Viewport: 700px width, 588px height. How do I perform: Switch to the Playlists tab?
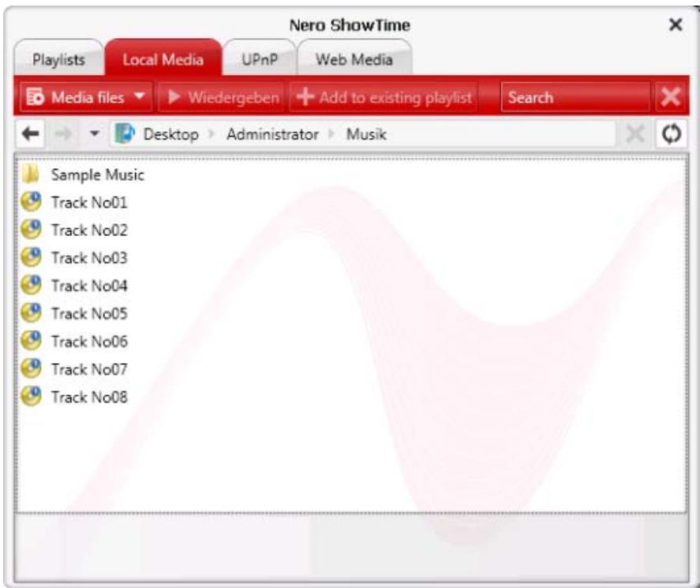tap(58, 59)
